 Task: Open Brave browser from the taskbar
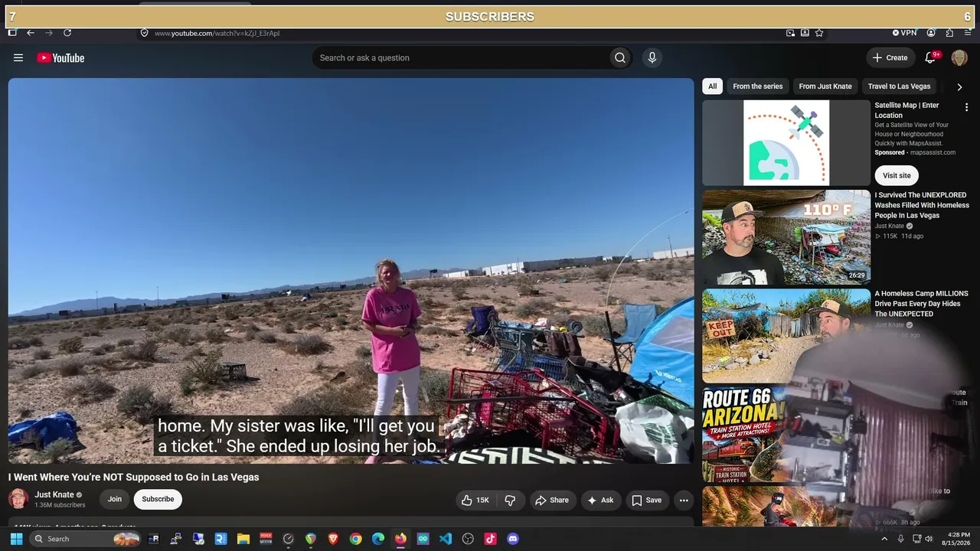333,539
